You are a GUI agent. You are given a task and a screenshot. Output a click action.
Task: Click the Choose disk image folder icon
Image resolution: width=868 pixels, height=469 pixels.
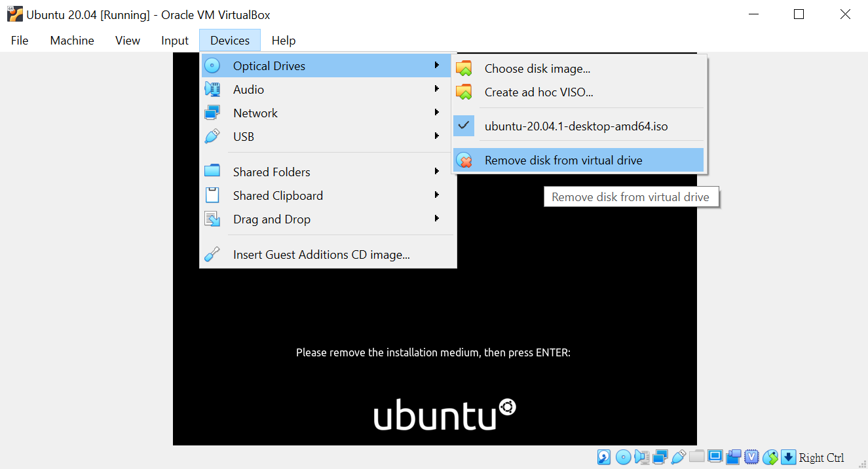[464, 68]
